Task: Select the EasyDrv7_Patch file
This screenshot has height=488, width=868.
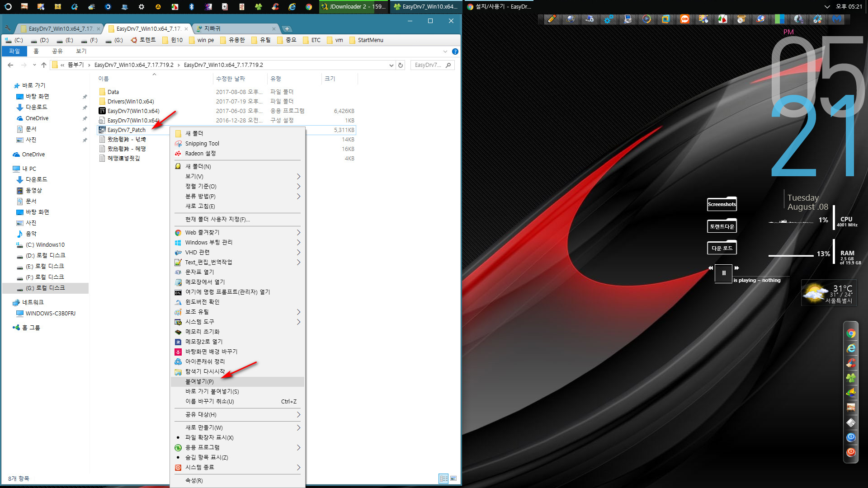Action: [126, 130]
